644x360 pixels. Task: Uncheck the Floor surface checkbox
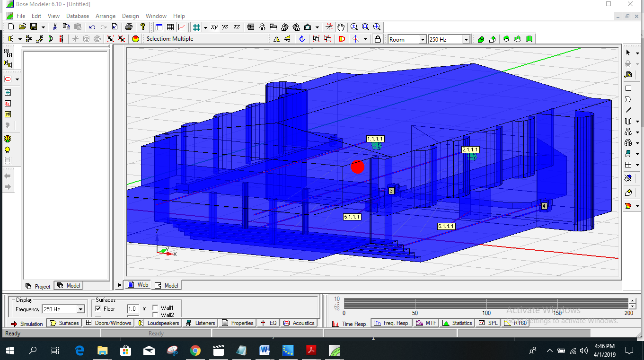click(x=98, y=308)
